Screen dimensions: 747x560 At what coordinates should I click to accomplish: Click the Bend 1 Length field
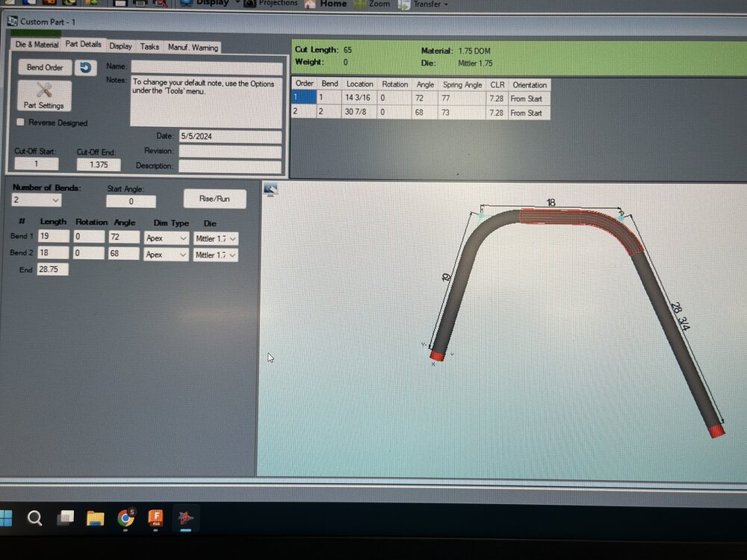(53, 236)
